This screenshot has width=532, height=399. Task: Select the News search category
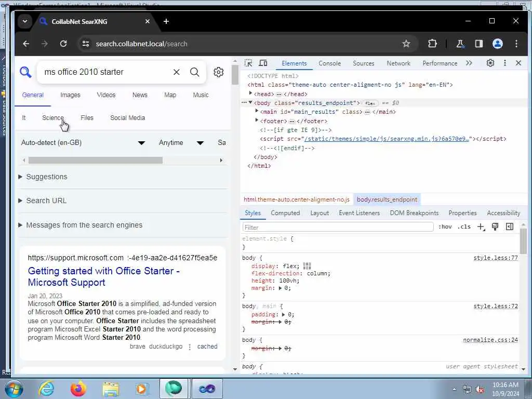(140, 95)
